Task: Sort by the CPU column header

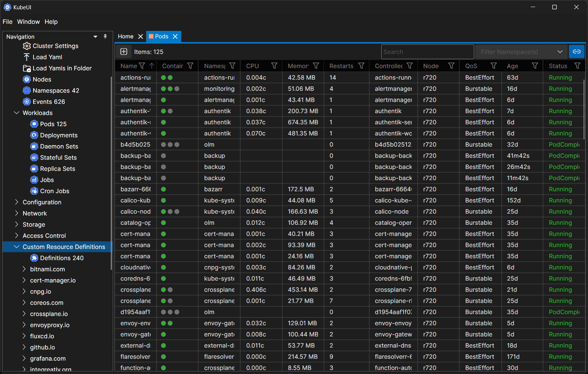Action: tap(252, 66)
